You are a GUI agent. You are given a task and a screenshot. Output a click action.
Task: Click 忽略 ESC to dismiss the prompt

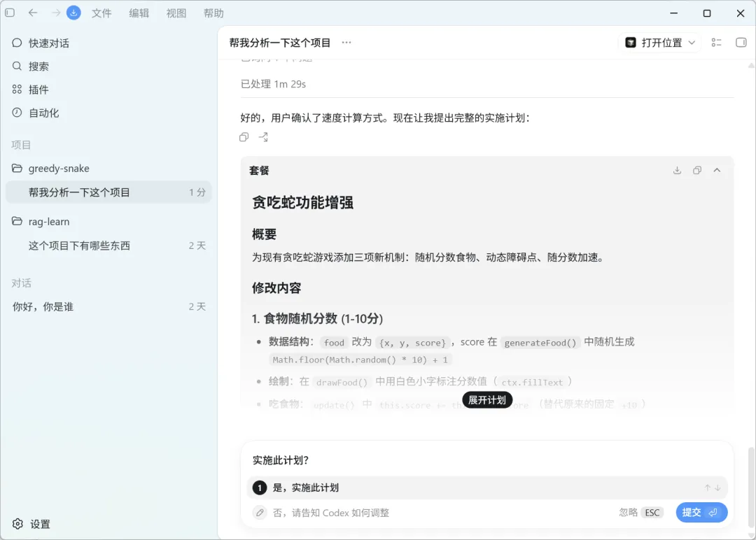(640, 513)
